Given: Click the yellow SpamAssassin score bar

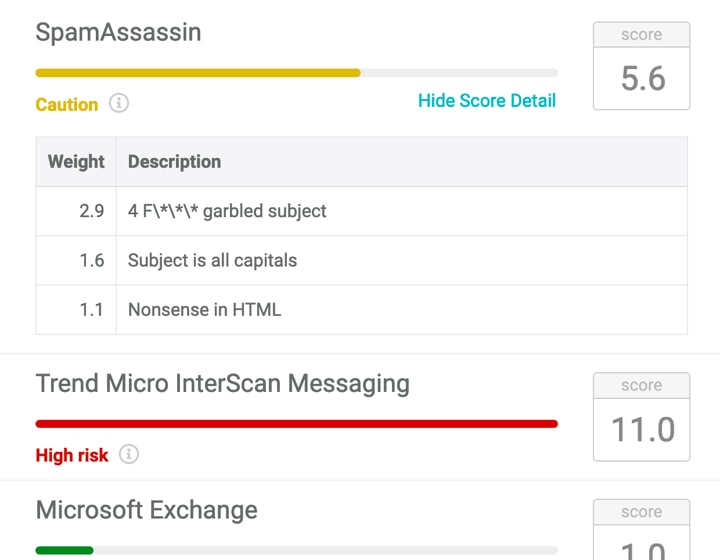Looking at the screenshot, I should click(x=198, y=73).
